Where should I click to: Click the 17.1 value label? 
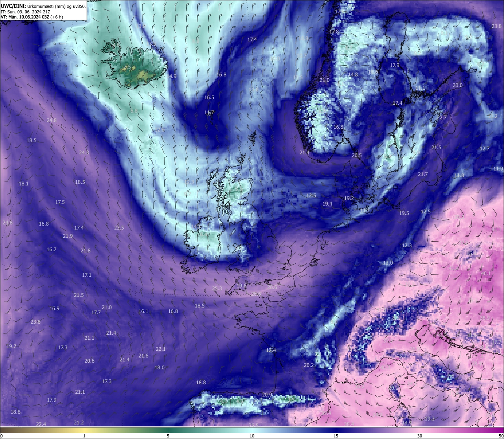tap(87, 275)
